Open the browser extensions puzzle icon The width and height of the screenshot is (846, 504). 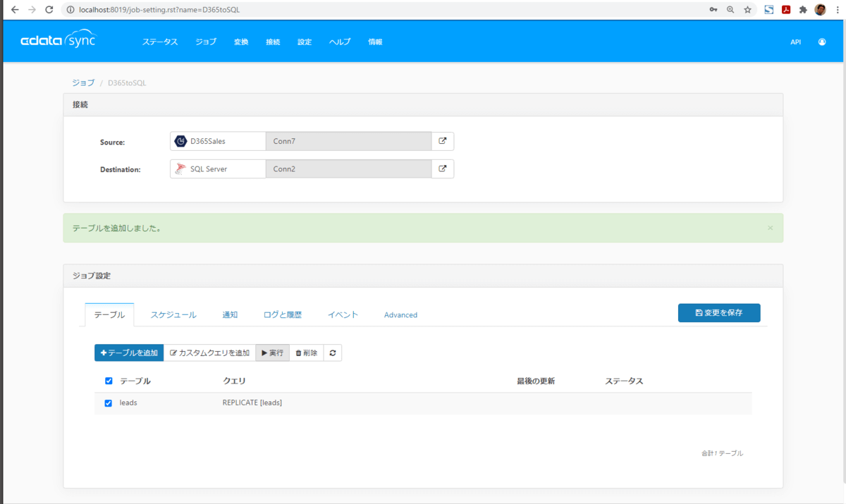tap(803, 10)
